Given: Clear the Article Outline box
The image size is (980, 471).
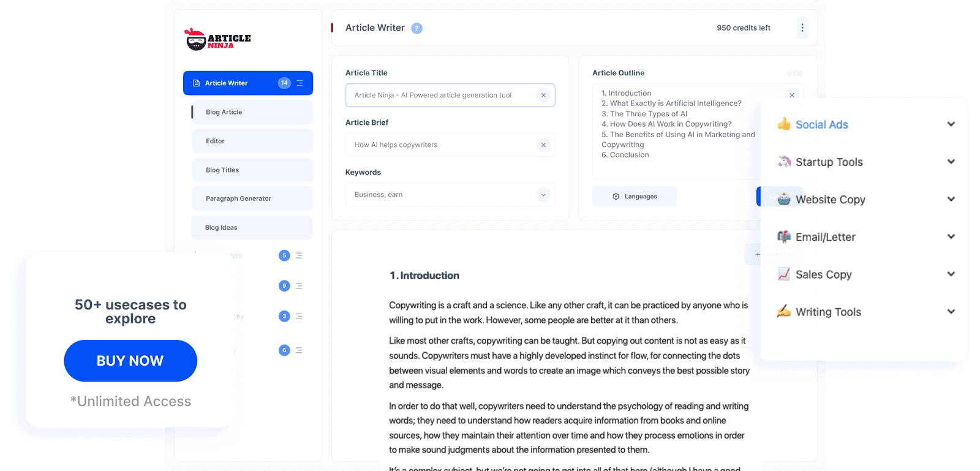Looking at the screenshot, I should pyautogui.click(x=792, y=95).
